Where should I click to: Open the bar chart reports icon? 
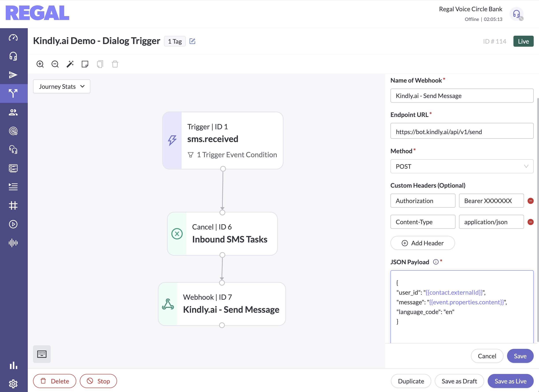click(13, 365)
